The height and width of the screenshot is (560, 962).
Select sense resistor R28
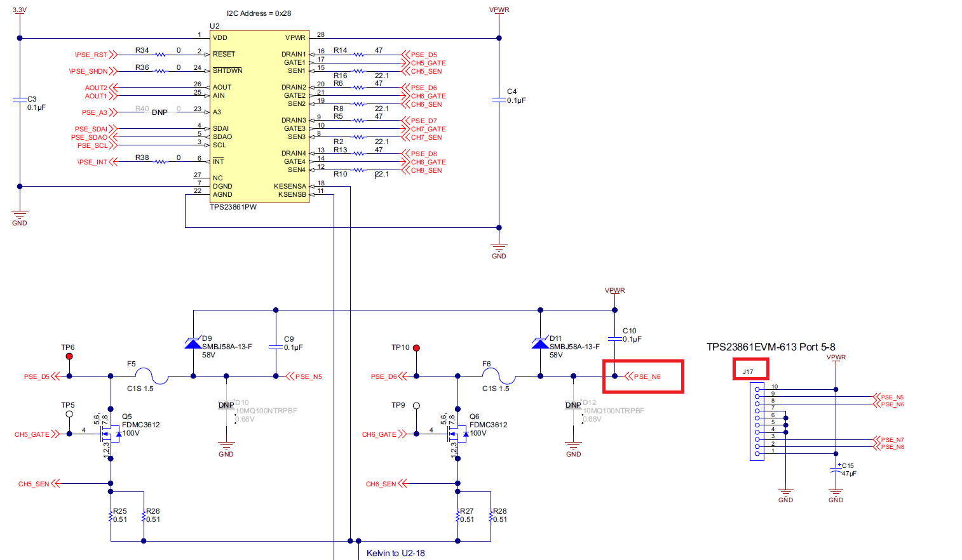[x=491, y=517]
